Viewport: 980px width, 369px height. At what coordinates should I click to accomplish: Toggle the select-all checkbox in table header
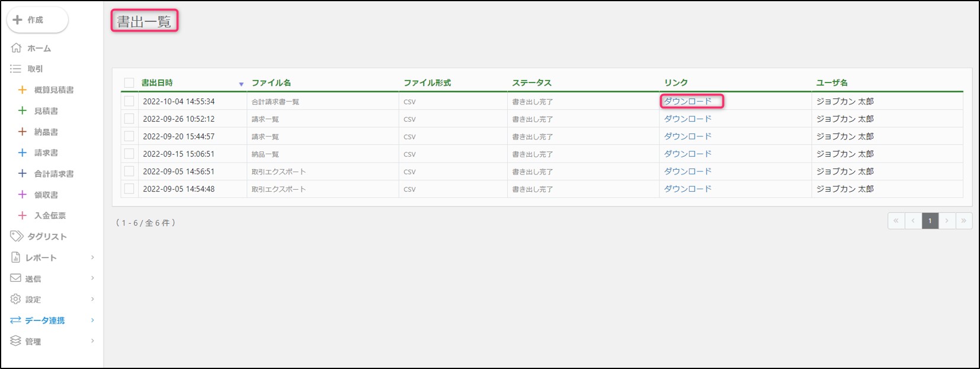[x=129, y=83]
